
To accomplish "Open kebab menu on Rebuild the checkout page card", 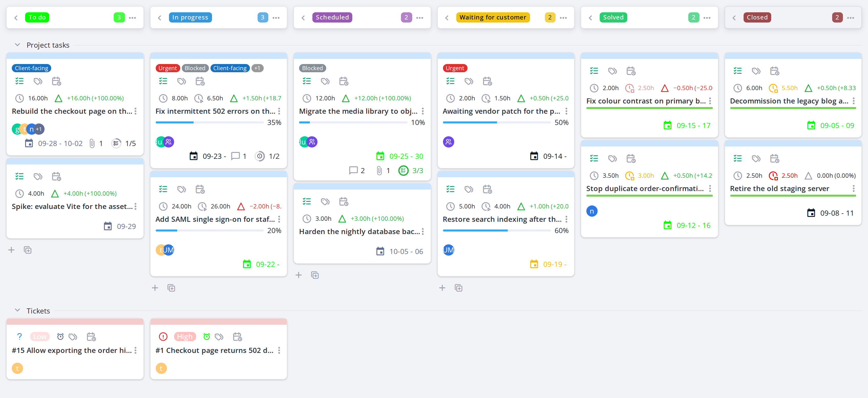I will [x=135, y=111].
